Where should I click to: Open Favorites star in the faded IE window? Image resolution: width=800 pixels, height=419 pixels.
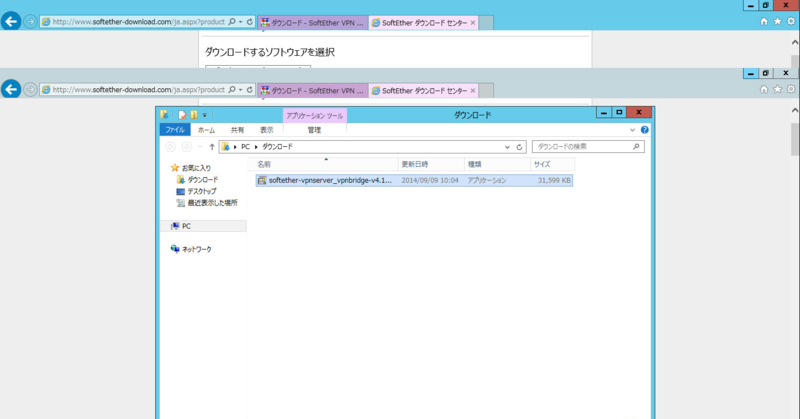(777, 89)
